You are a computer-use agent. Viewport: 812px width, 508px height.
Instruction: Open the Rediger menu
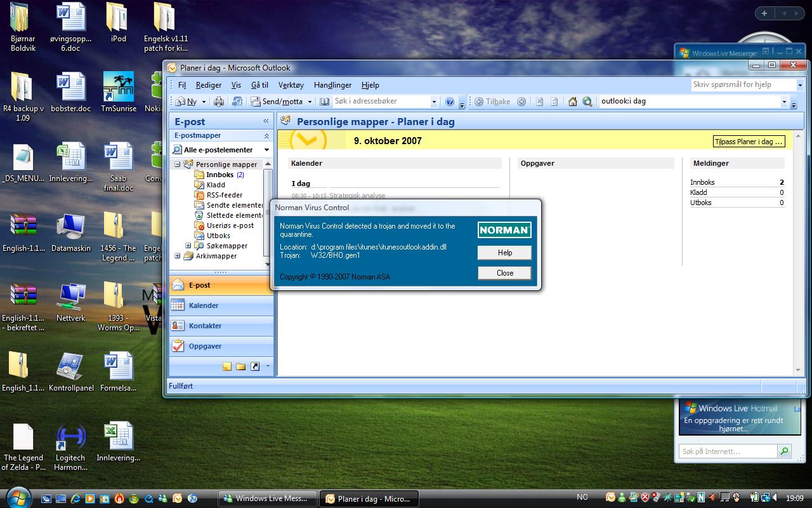click(x=209, y=85)
